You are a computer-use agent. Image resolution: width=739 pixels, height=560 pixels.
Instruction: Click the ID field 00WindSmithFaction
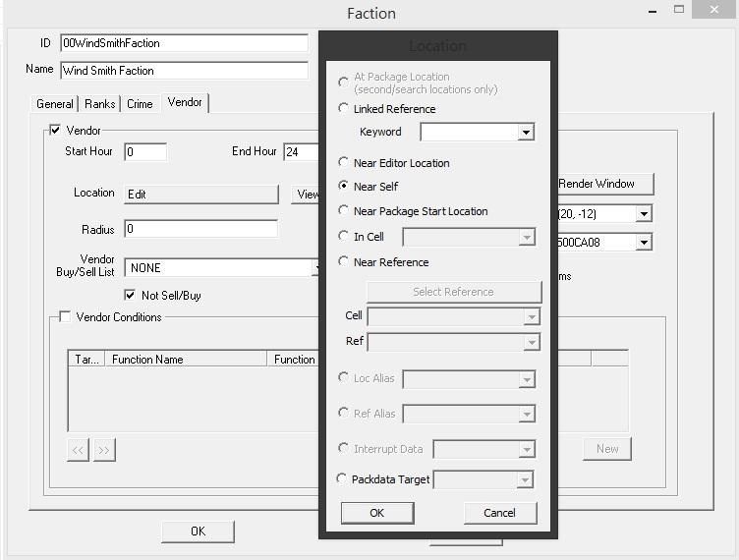[x=185, y=43]
